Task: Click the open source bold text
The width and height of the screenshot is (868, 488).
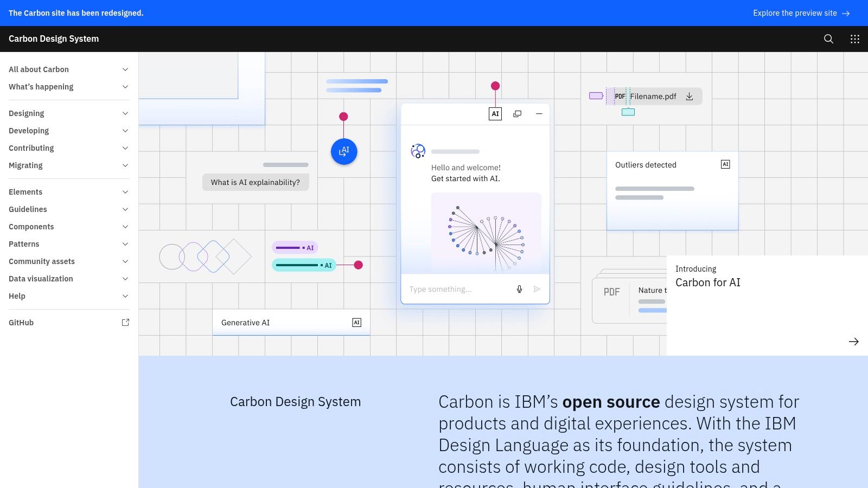Action: point(611,402)
